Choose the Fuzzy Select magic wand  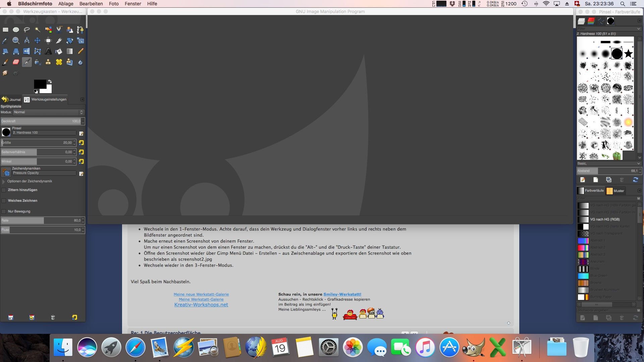pyautogui.click(x=38, y=30)
